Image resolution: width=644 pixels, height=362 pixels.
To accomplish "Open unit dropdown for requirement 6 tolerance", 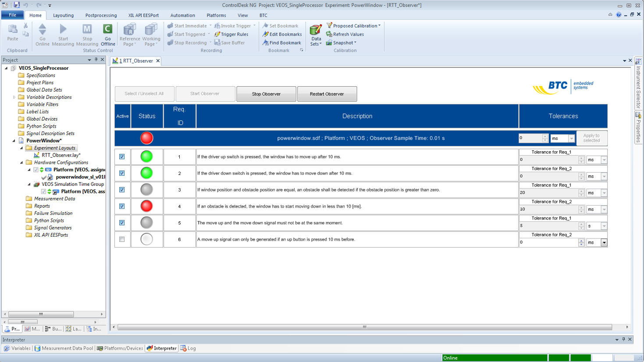I will (604, 242).
